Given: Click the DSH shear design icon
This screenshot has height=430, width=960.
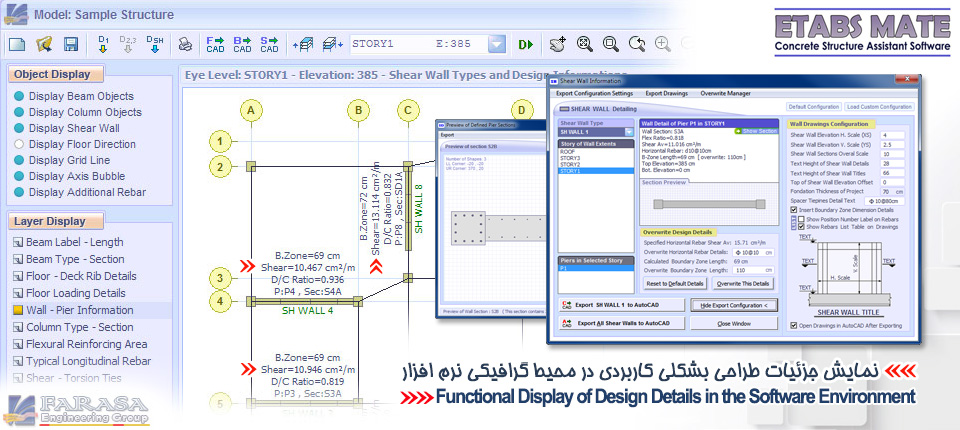Looking at the screenshot, I should [155, 44].
